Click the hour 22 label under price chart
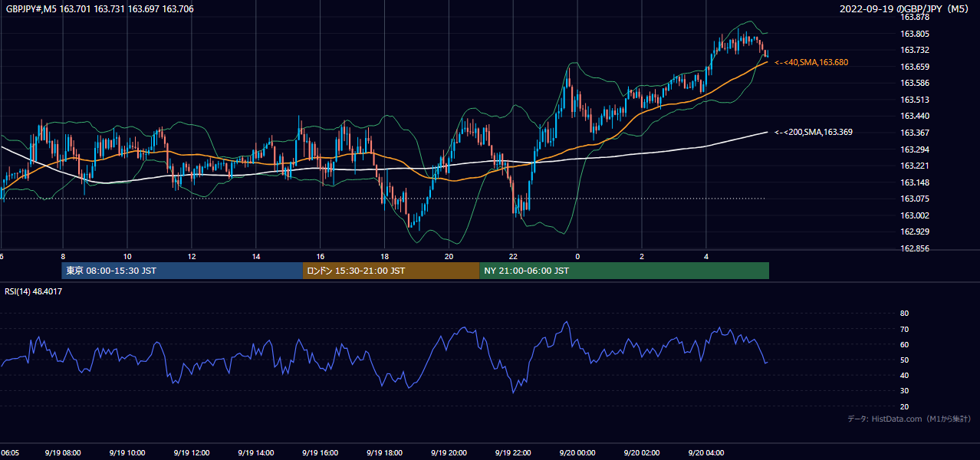 (x=514, y=257)
